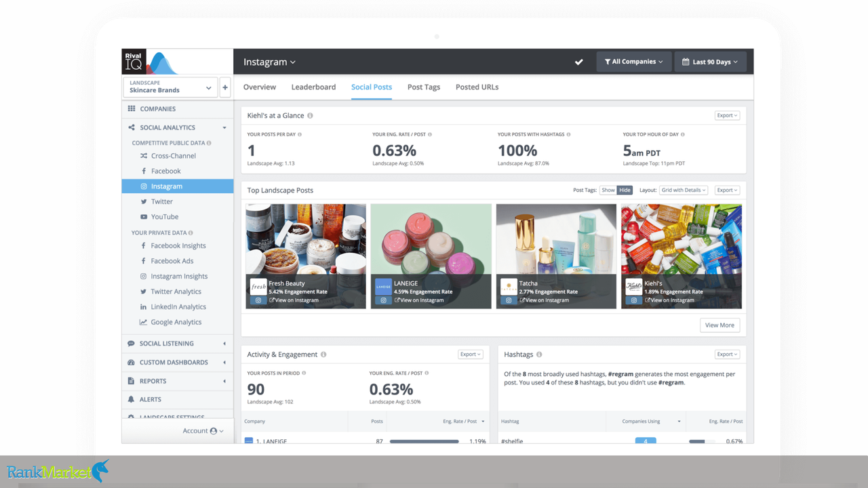
Task: Click info icon beside Hashtags heading
Action: click(539, 354)
